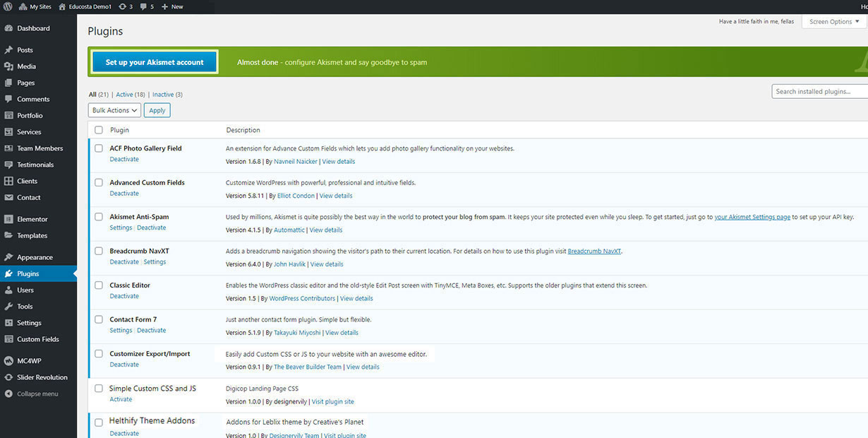Open Media library via its sidebar icon

click(8, 66)
